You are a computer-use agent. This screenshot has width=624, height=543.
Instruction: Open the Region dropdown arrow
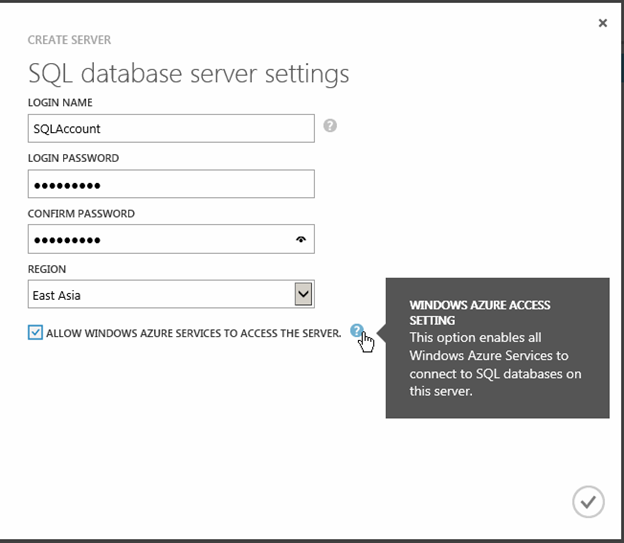point(303,294)
